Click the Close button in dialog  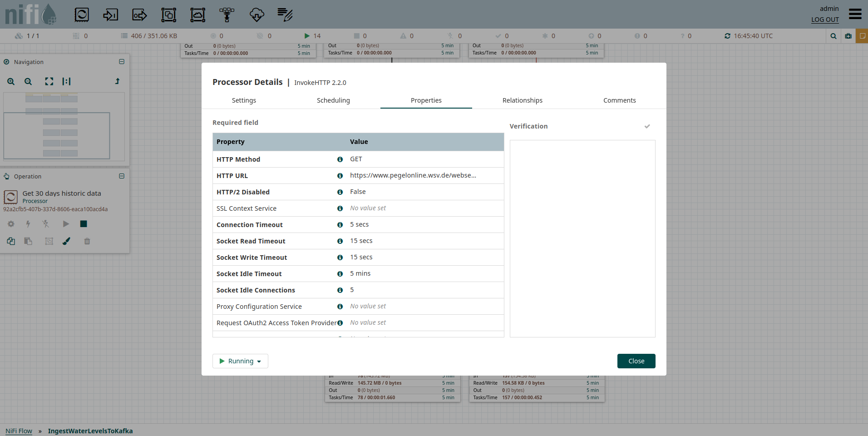(x=636, y=361)
